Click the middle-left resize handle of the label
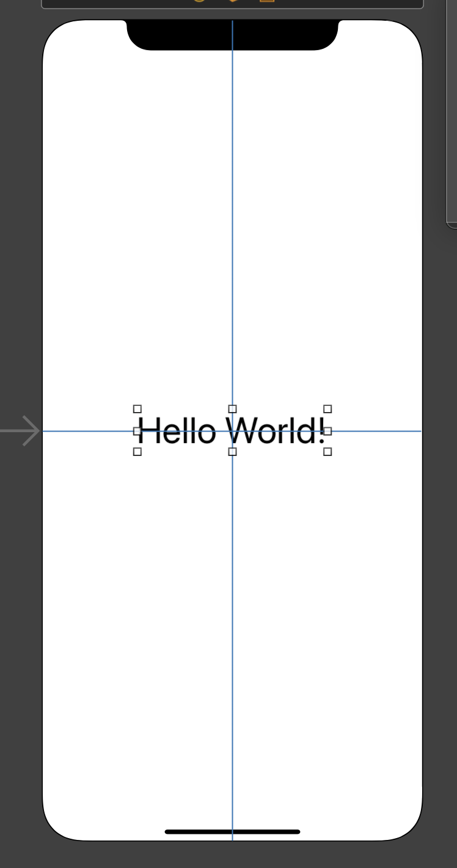Screen dimensions: 457x868 pyautogui.click(x=137, y=430)
